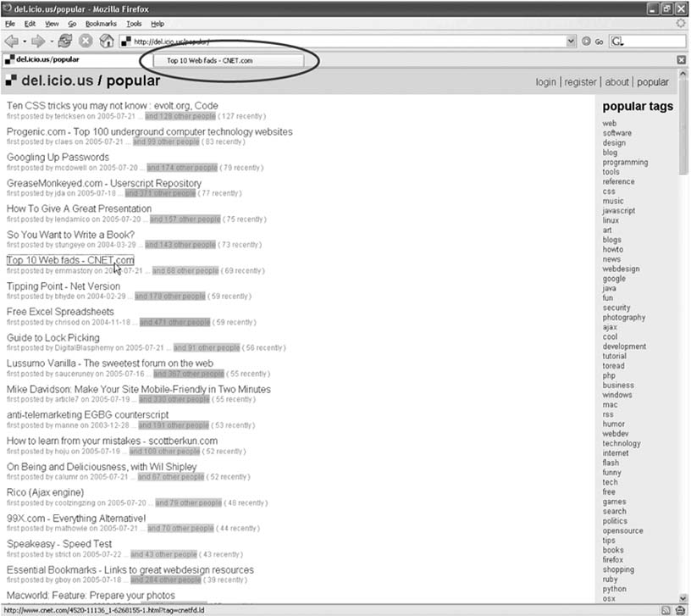
Task: Click the del.icio.us logo in page header
Action: tap(12, 81)
